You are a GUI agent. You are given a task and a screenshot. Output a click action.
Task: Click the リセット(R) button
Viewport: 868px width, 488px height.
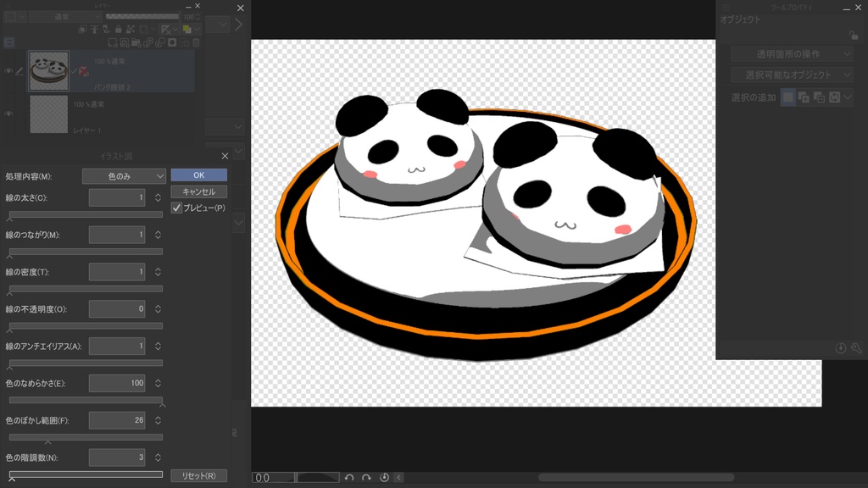coord(198,476)
